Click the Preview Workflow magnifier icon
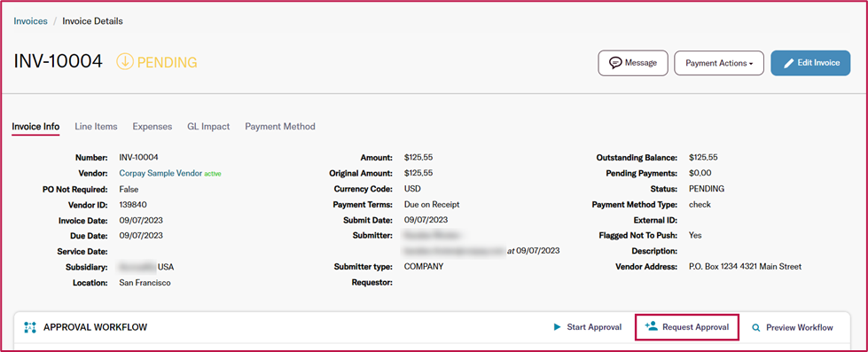This screenshot has width=868, height=352. pyautogui.click(x=756, y=328)
